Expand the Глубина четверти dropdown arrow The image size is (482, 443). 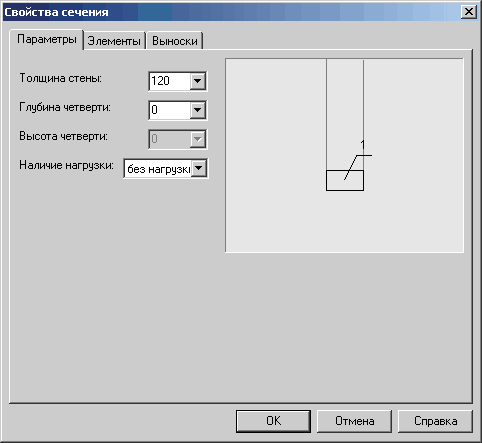(197, 110)
